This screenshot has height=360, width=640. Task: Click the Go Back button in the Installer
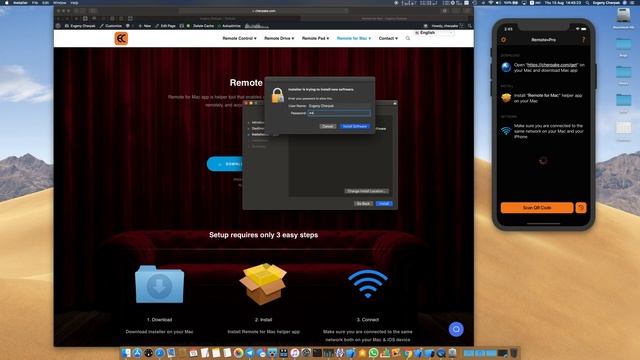(363, 203)
